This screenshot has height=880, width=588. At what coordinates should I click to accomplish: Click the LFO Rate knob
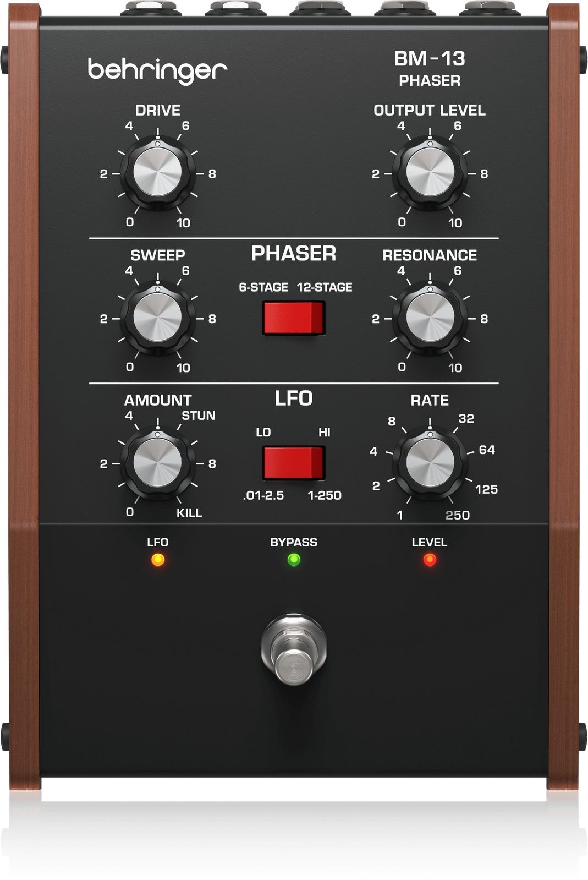click(430, 463)
